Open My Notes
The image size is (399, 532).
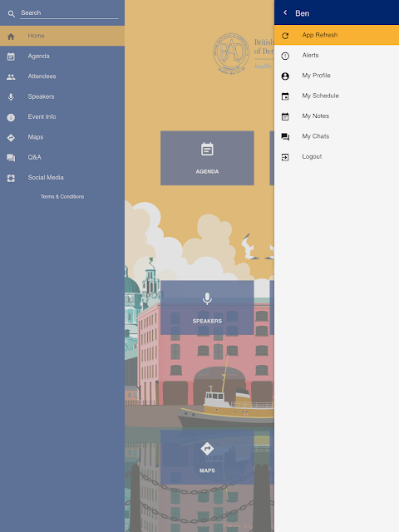point(337,116)
